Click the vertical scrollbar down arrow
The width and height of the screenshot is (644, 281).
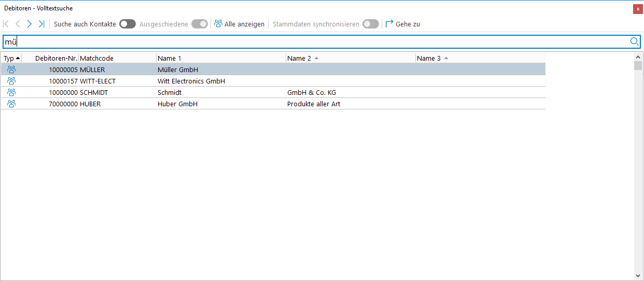pyautogui.click(x=638, y=276)
